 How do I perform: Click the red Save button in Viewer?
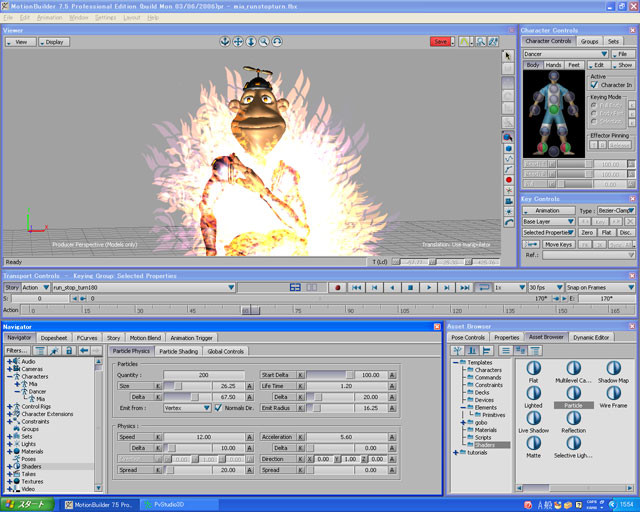click(x=440, y=42)
